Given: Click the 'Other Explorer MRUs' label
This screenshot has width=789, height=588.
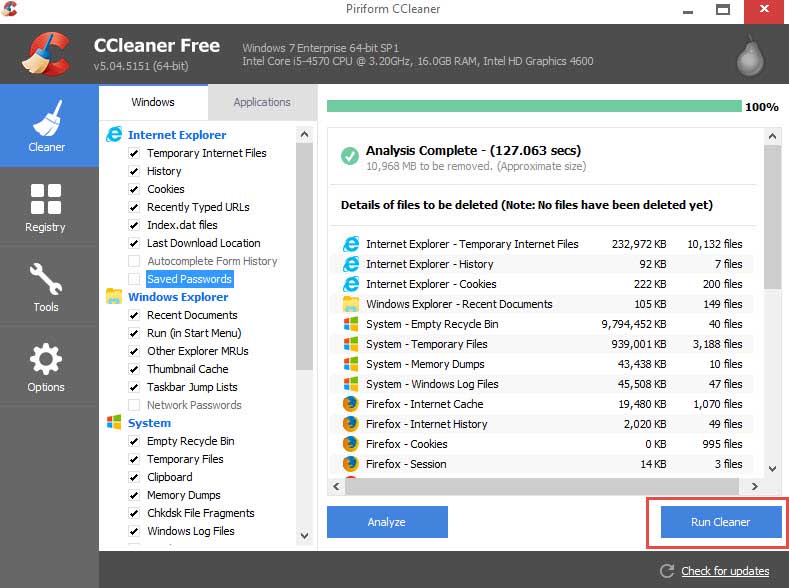Looking at the screenshot, I should [x=198, y=351].
